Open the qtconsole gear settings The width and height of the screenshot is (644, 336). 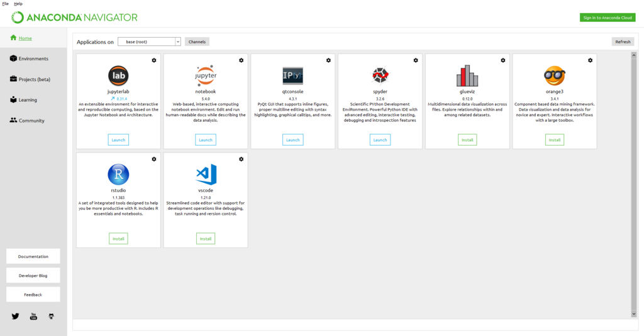(x=328, y=60)
